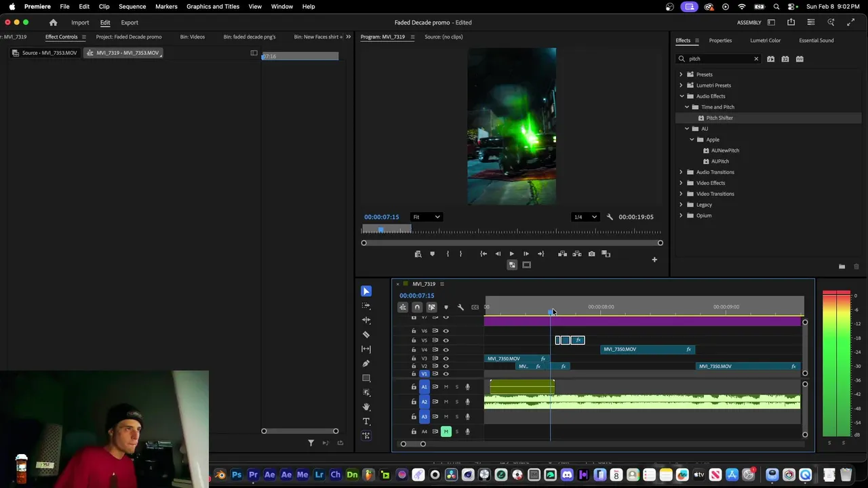Unmute audio track A4
This screenshot has width=868, height=488.
coord(446,432)
